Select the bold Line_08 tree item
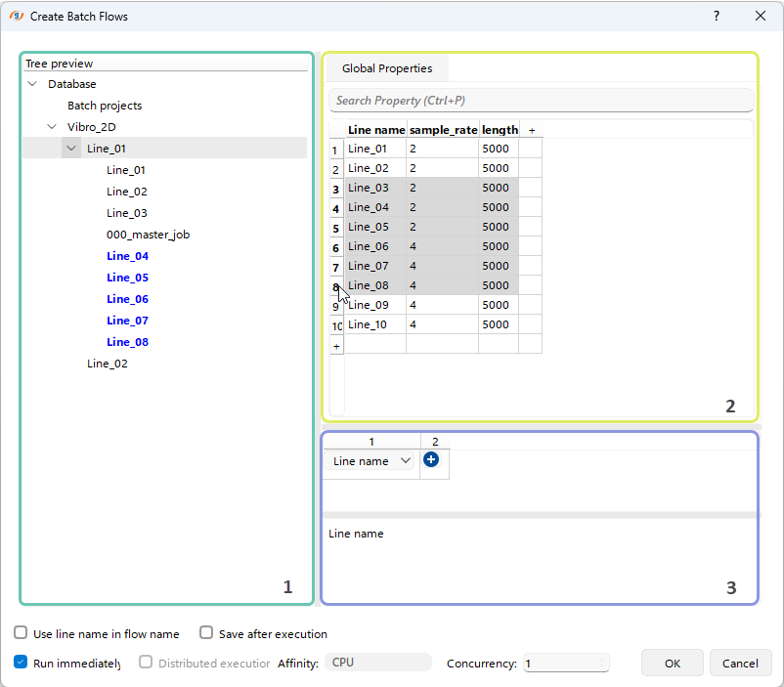The image size is (784, 687). click(x=127, y=342)
